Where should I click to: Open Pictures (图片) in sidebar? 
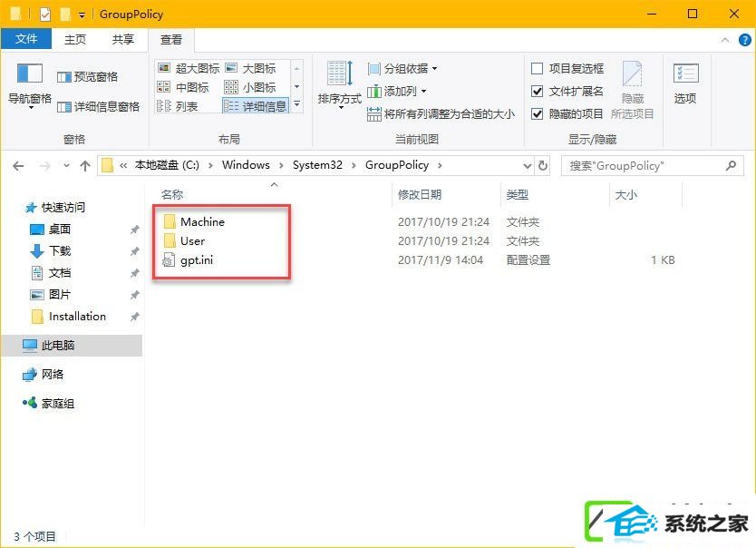click(51, 294)
